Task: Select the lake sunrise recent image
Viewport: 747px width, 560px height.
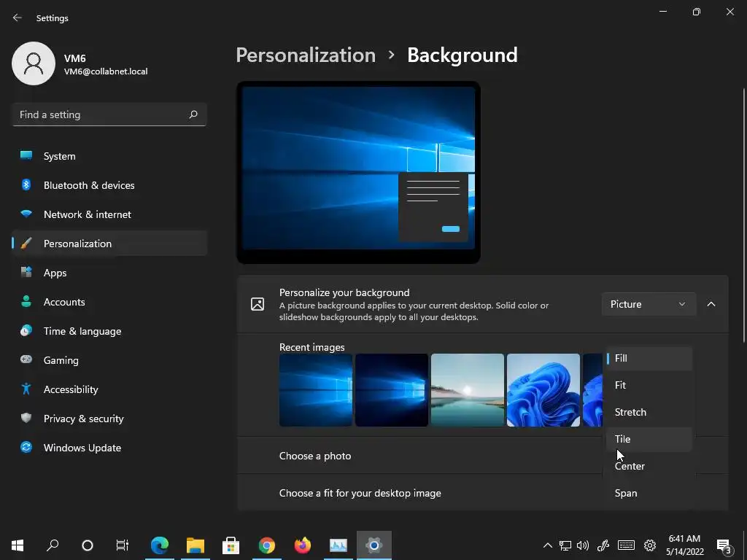Action: 468,390
